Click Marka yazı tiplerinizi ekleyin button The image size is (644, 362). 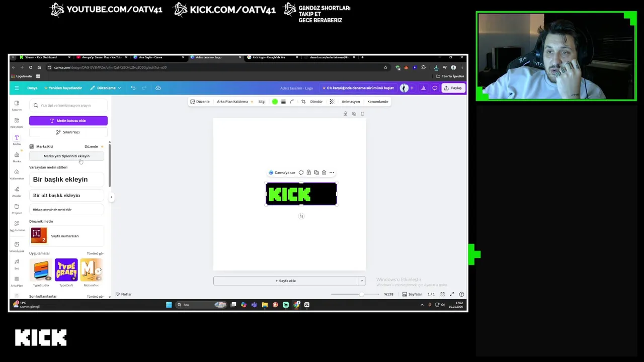pyautogui.click(x=66, y=156)
